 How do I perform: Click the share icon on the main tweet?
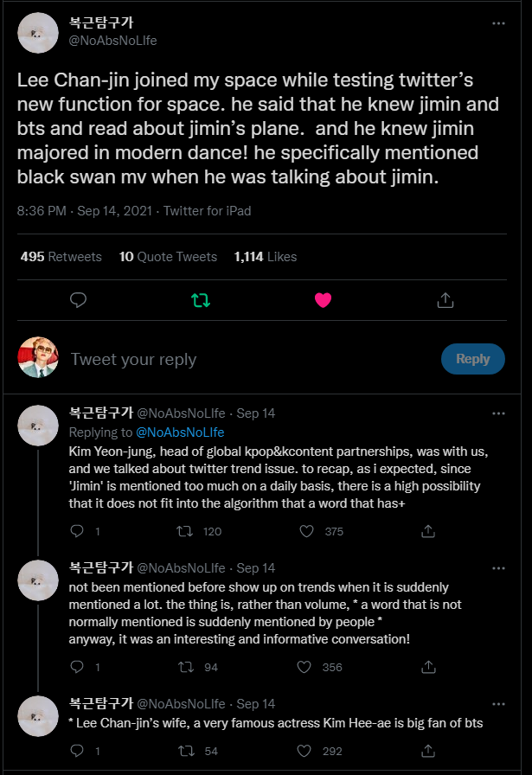click(445, 300)
